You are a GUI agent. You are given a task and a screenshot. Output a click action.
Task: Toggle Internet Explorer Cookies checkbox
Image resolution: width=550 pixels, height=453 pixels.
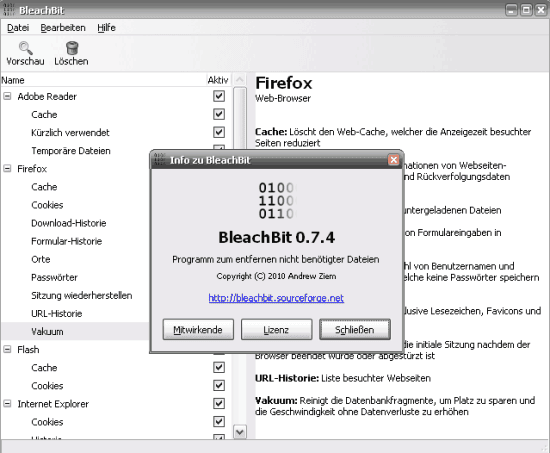(219, 422)
